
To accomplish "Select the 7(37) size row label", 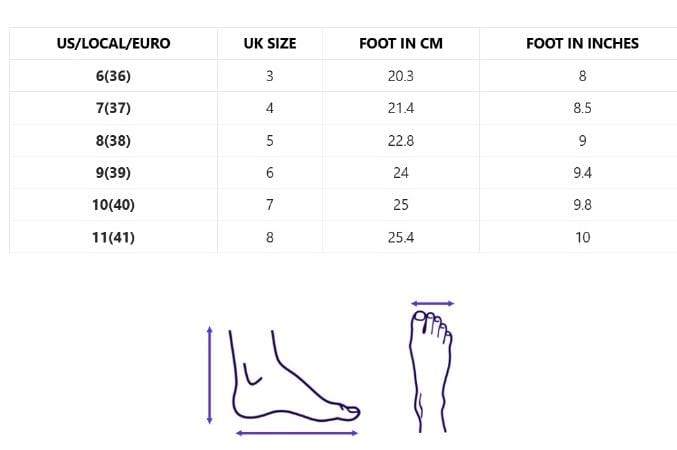I will (113, 108).
